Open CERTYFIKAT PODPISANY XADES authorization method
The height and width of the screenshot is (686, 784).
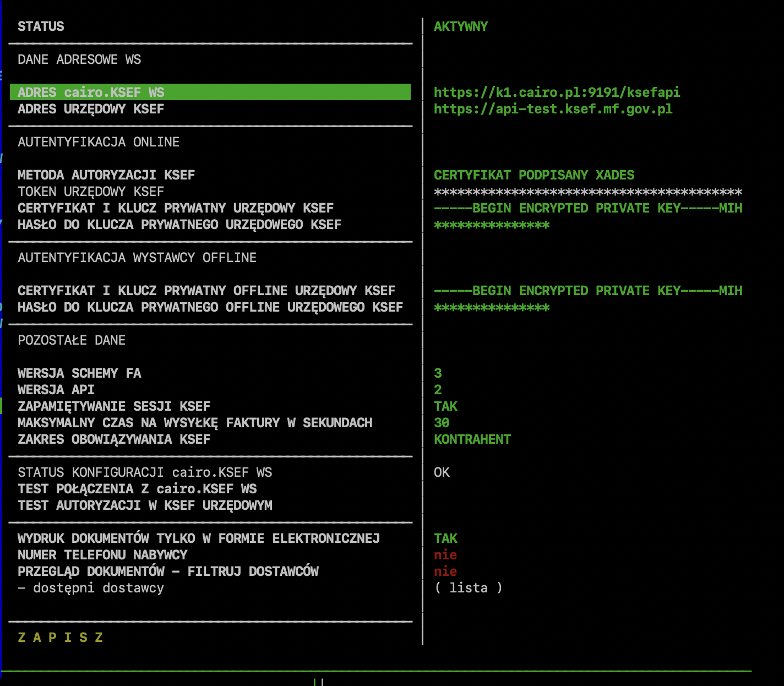coord(533,175)
